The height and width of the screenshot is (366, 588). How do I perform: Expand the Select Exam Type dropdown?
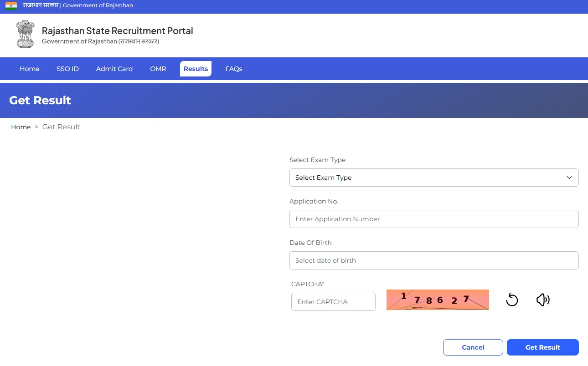click(x=434, y=178)
